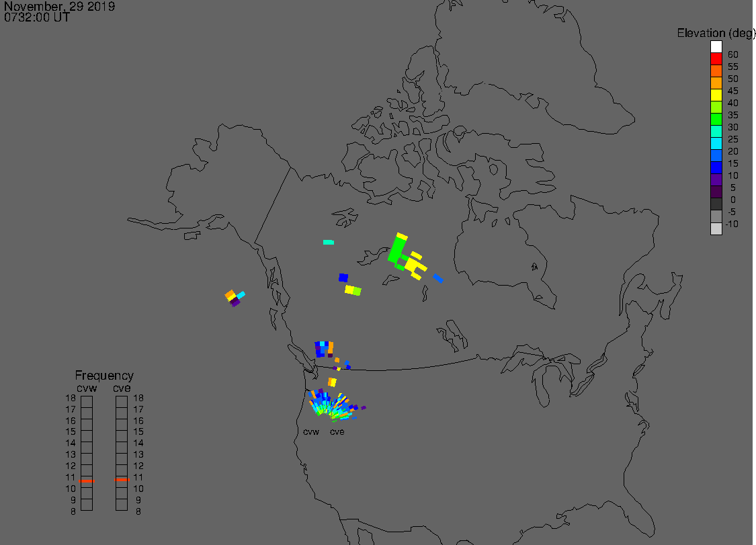
Task: Click '8' on the cvw frequency scale
Action: coord(73,511)
